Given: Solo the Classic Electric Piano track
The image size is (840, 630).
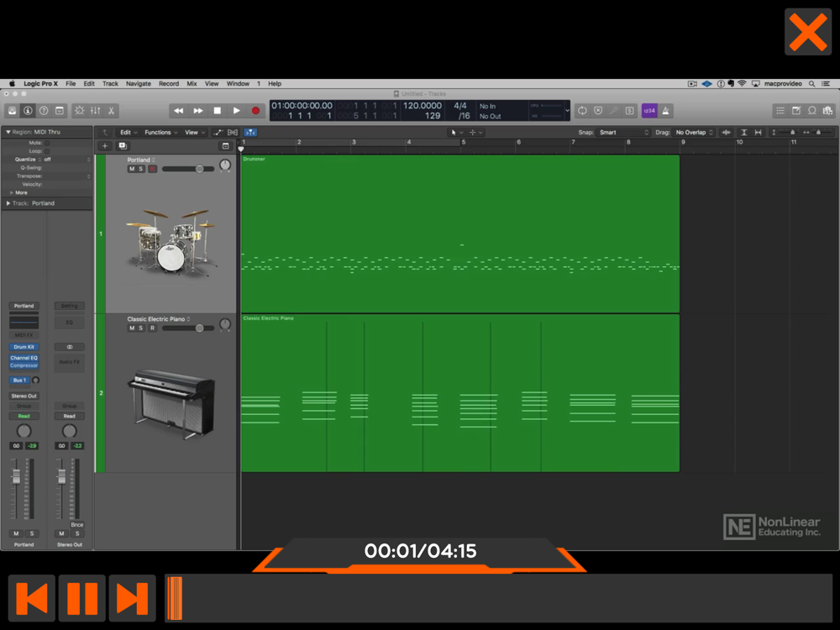Looking at the screenshot, I should [x=141, y=328].
